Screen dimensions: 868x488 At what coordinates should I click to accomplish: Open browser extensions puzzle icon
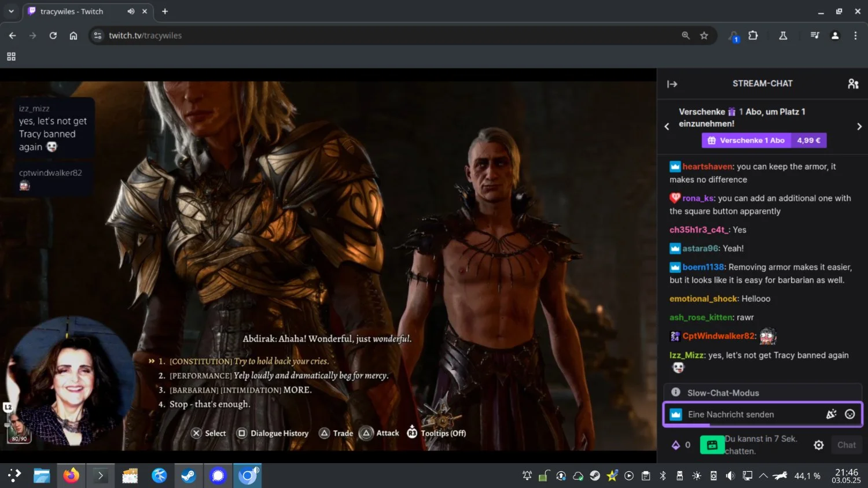753,36
